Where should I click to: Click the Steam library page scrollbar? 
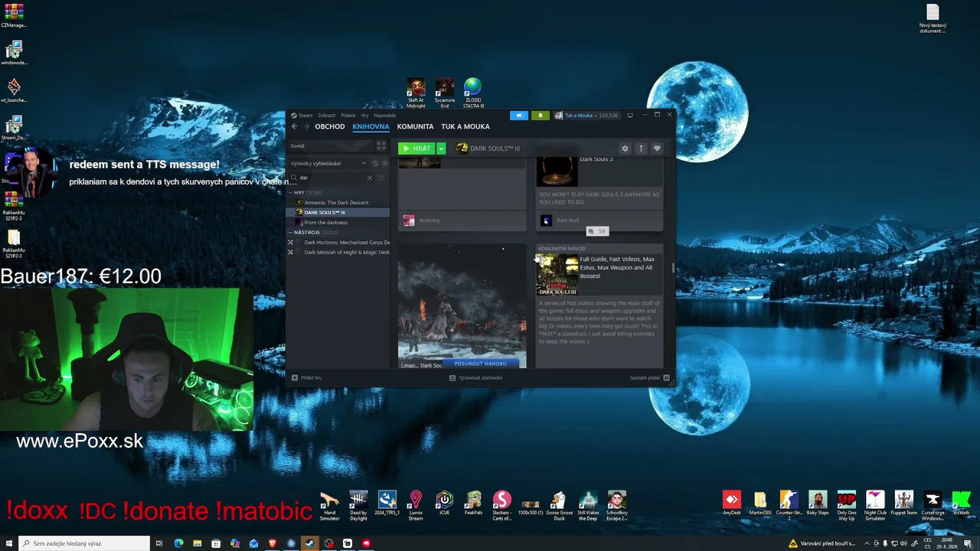pos(673,268)
